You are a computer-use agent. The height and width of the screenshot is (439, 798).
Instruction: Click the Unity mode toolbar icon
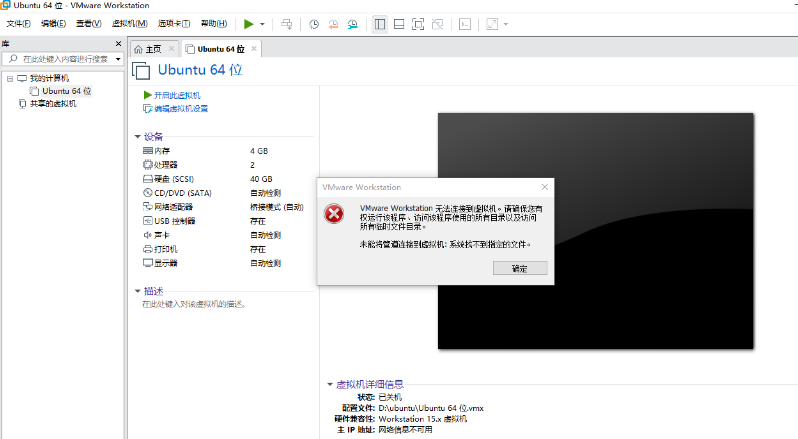(437, 24)
